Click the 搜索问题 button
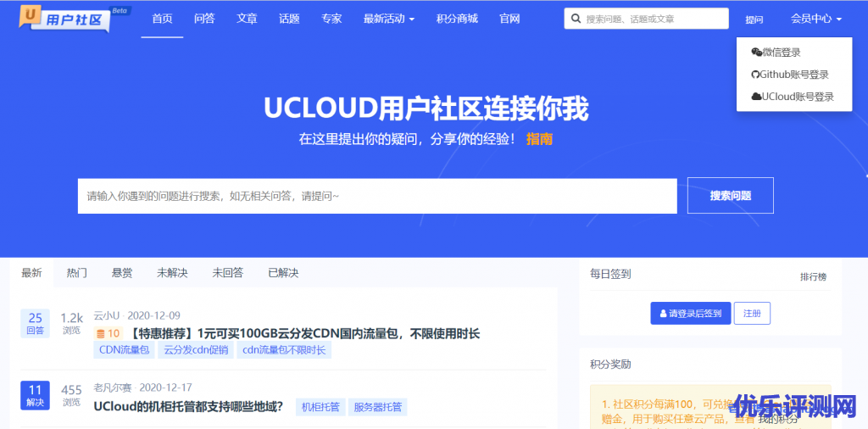This screenshot has width=868, height=429. pyautogui.click(x=731, y=195)
